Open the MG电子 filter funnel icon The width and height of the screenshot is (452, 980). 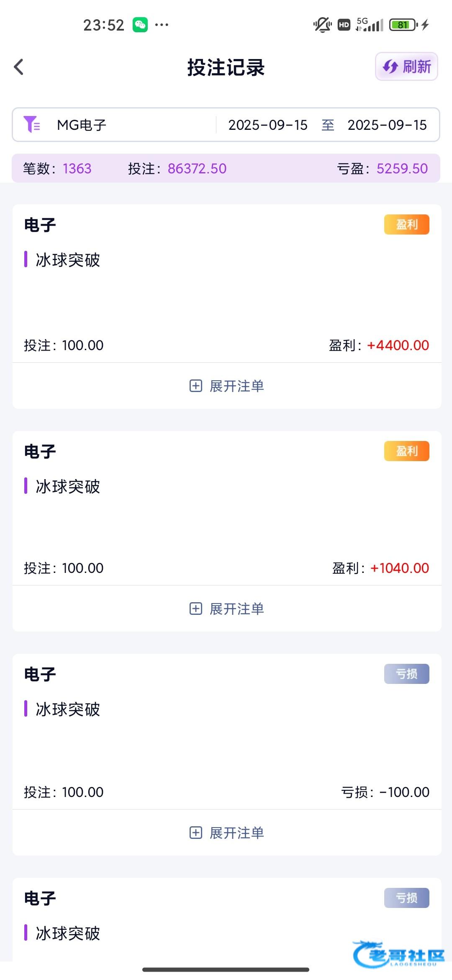(31, 125)
